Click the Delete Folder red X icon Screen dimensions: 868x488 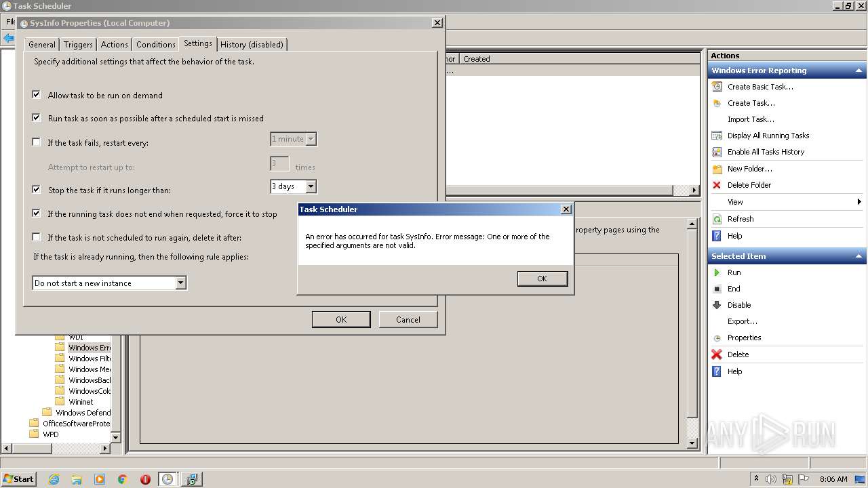pyautogui.click(x=717, y=185)
